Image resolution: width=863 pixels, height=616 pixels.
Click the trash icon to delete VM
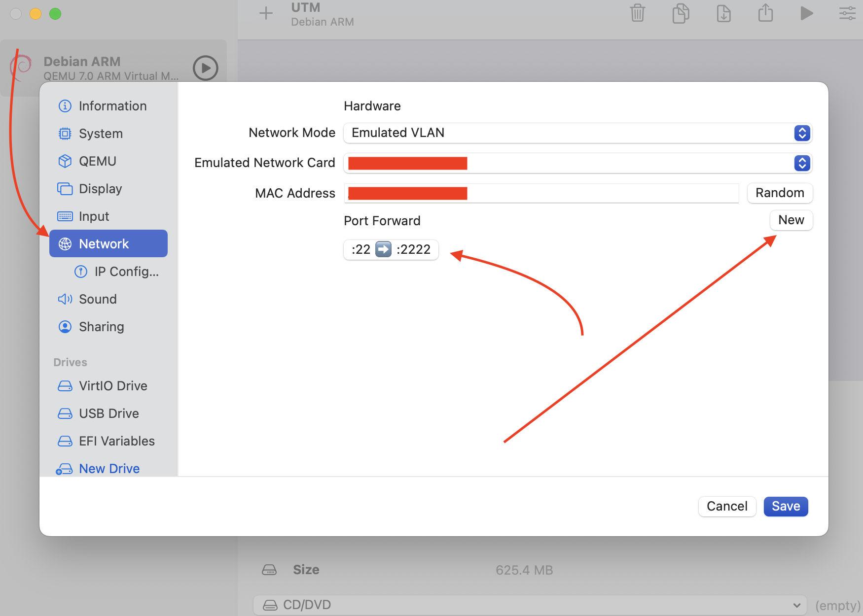[x=638, y=13]
